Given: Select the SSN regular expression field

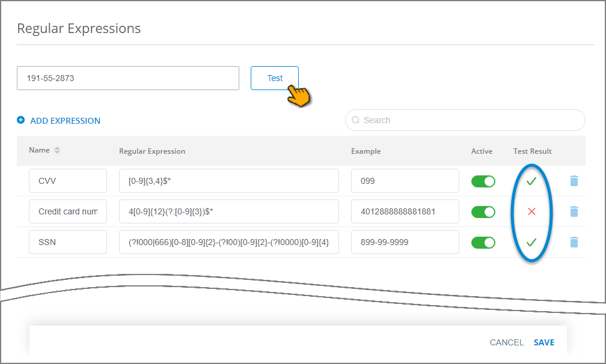Looking at the screenshot, I should point(230,241).
